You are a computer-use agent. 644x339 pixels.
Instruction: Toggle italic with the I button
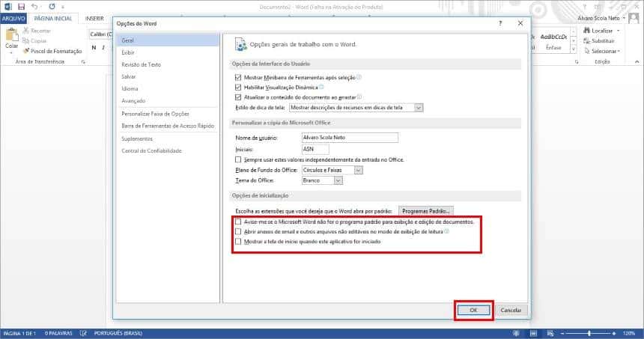(103, 48)
